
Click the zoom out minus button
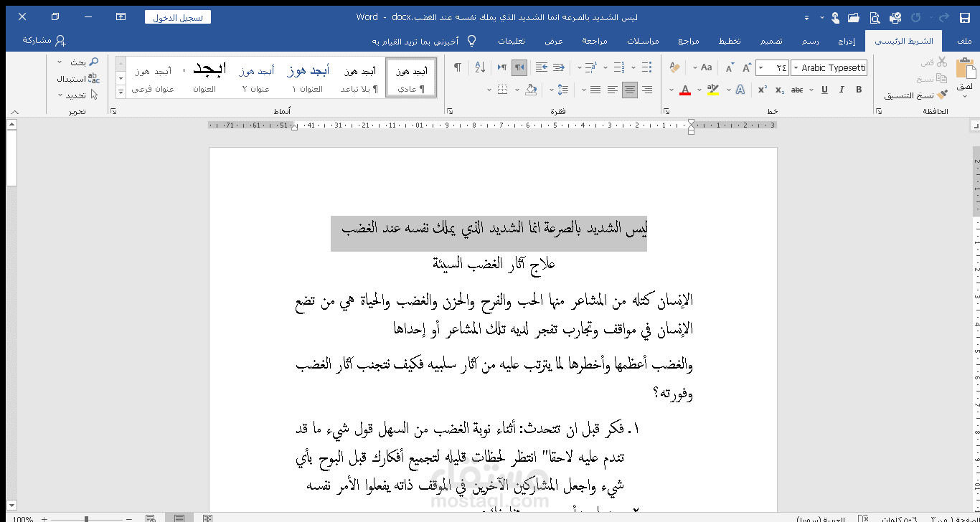point(129,518)
